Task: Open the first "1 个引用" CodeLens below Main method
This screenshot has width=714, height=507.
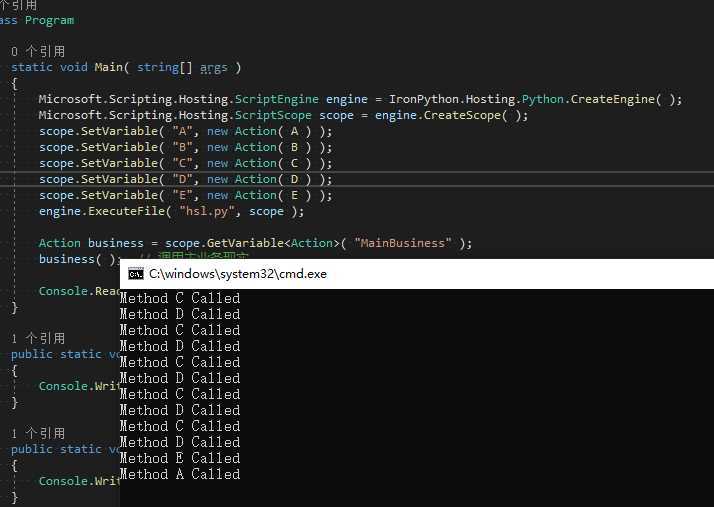Action: pyautogui.click(x=38, y=339)
